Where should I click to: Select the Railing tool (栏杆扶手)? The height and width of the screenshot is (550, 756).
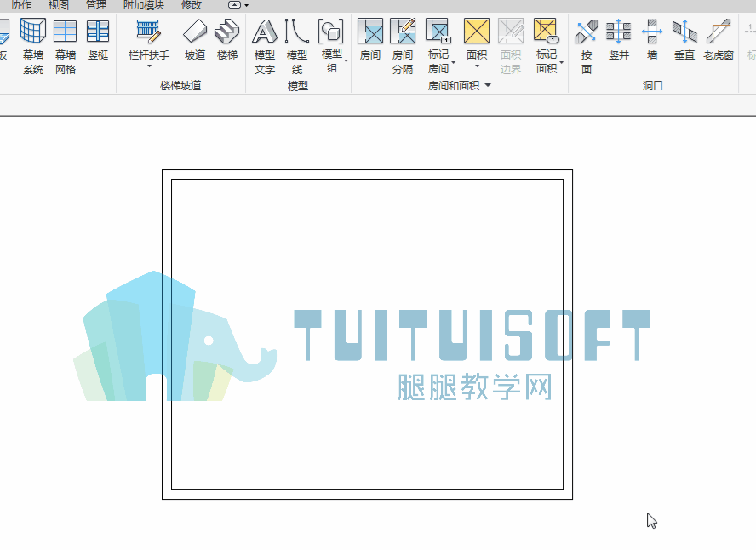(148, 39)
